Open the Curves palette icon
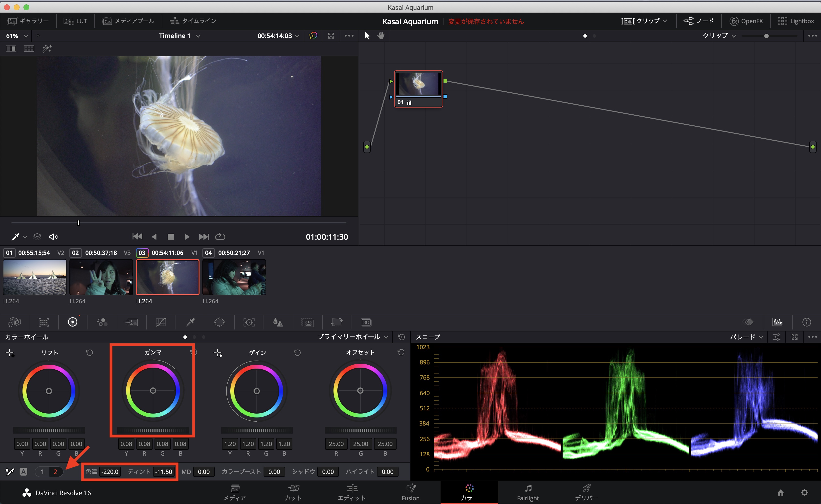This screenshot has height=504, width=821. [x=161, y=322]
